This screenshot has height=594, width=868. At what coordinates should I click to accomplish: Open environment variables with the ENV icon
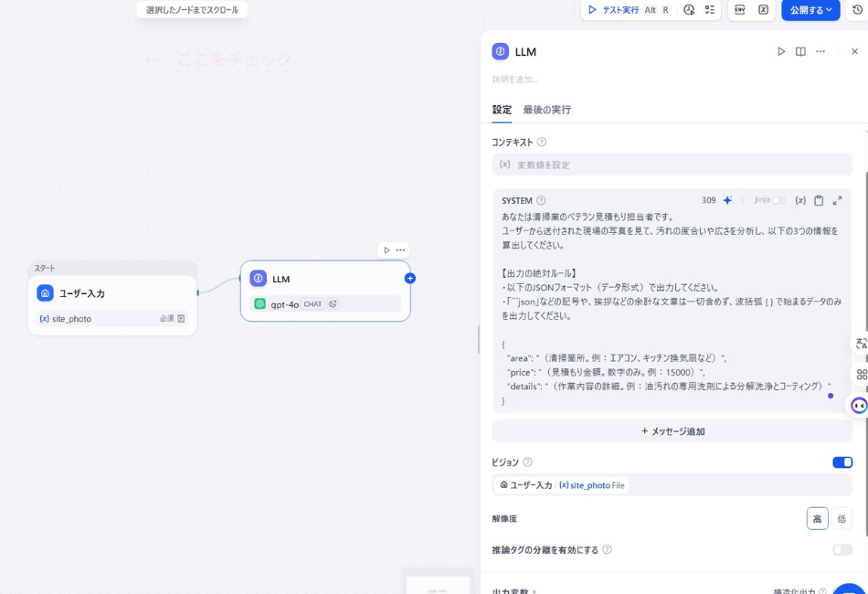(739, 10)
